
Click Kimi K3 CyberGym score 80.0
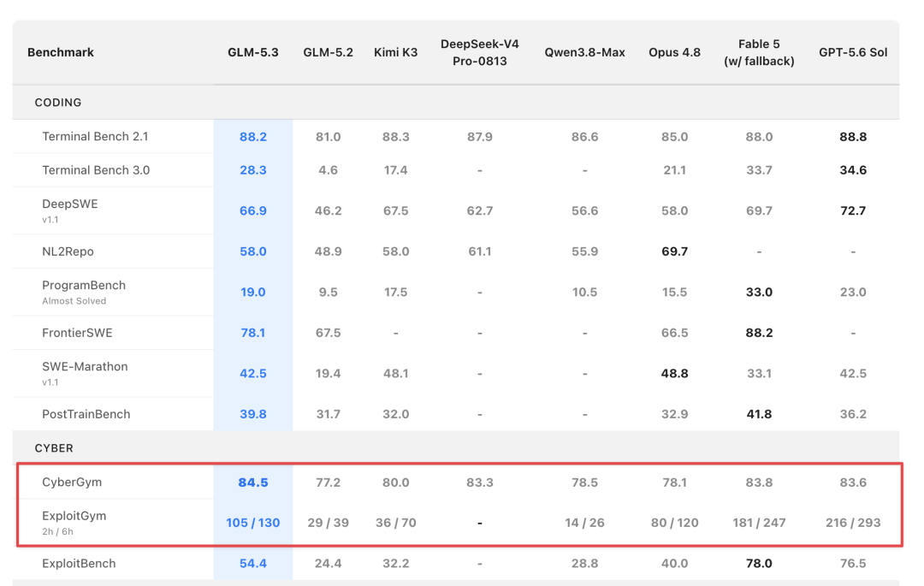pos(395,482)
